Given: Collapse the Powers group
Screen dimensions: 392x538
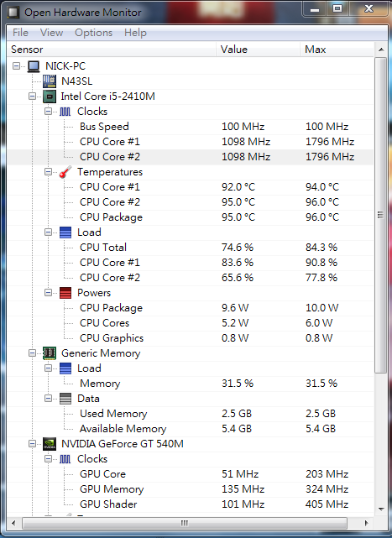Looking at the screenshot, I should click(x=48, y=293).
